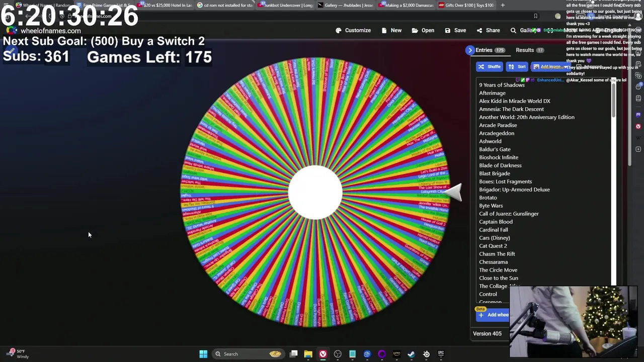
Task: Click the wheelofnames.com logo text
Action: coord(50,31)
